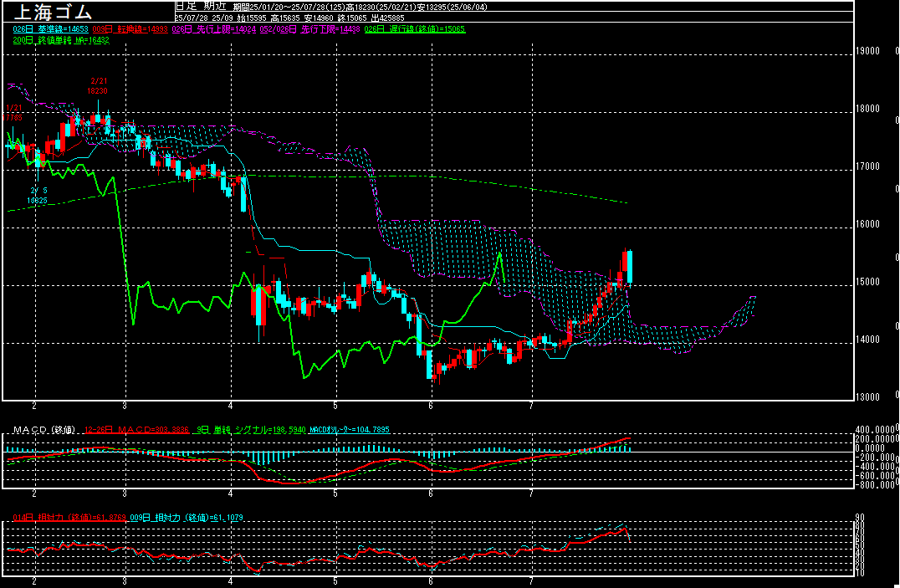Click the 200日 終値単純 MA=16432 legend
This screenshot has width=900, height=588.
click(x=61, y=40)
